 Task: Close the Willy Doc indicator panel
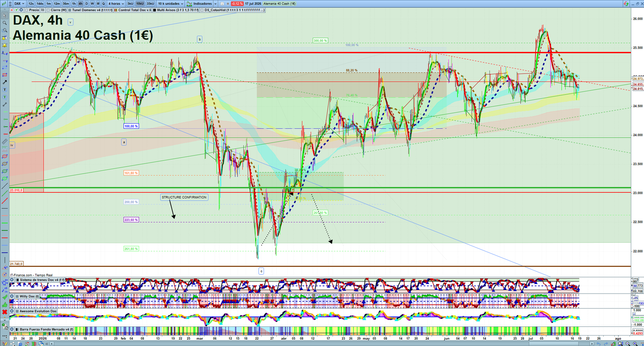click(x=12, y=296)
